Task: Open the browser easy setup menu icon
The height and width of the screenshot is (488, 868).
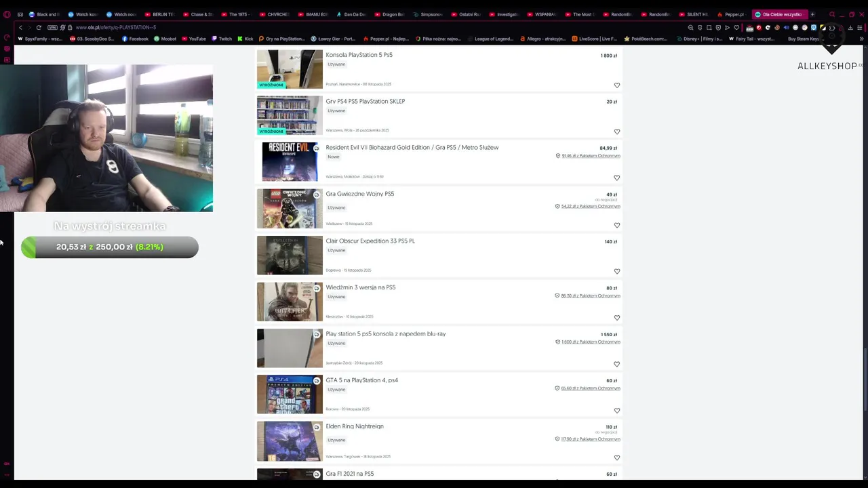Action: coord(859,28)
